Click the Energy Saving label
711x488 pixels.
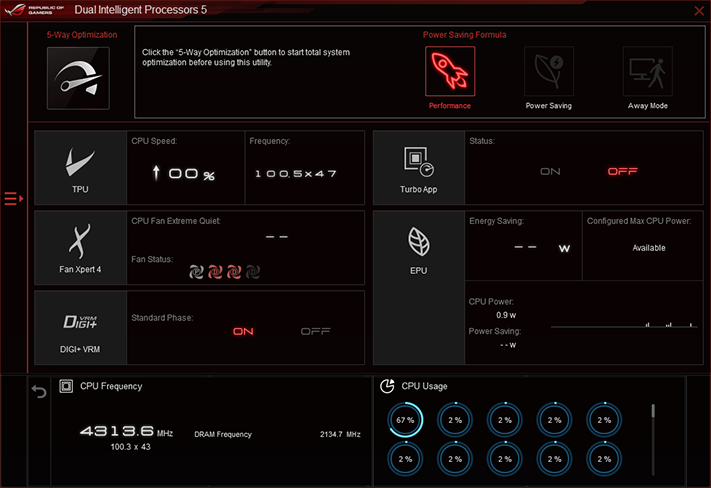tap(496, 221)
